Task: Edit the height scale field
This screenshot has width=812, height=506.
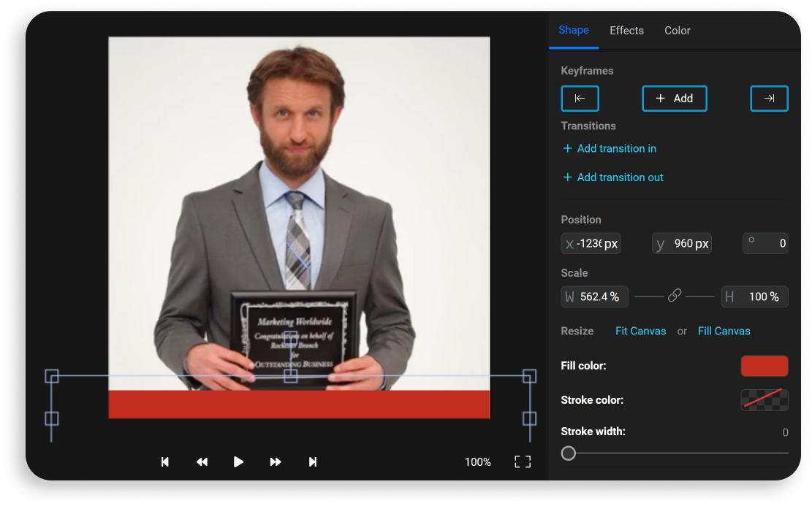Action: 754,297
